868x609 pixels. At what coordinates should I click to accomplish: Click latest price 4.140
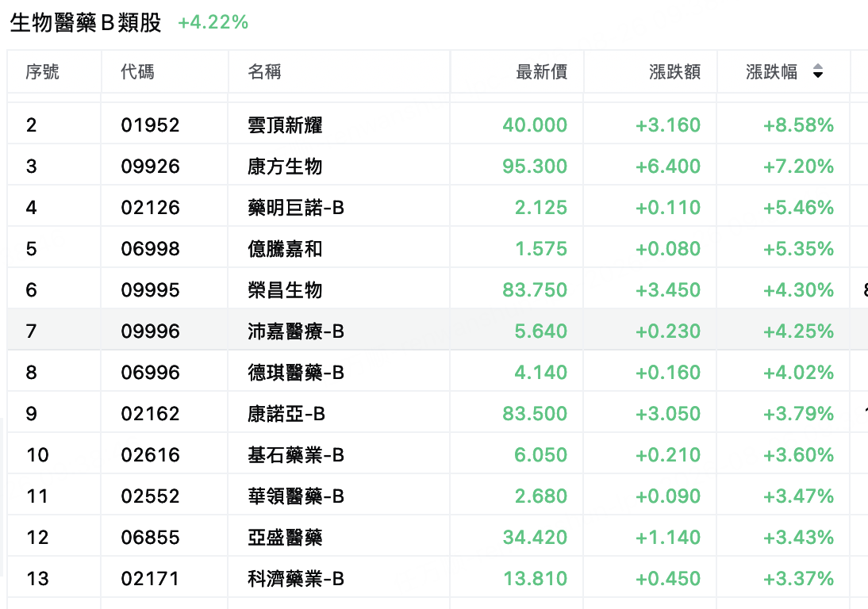[x=541, y=372]
